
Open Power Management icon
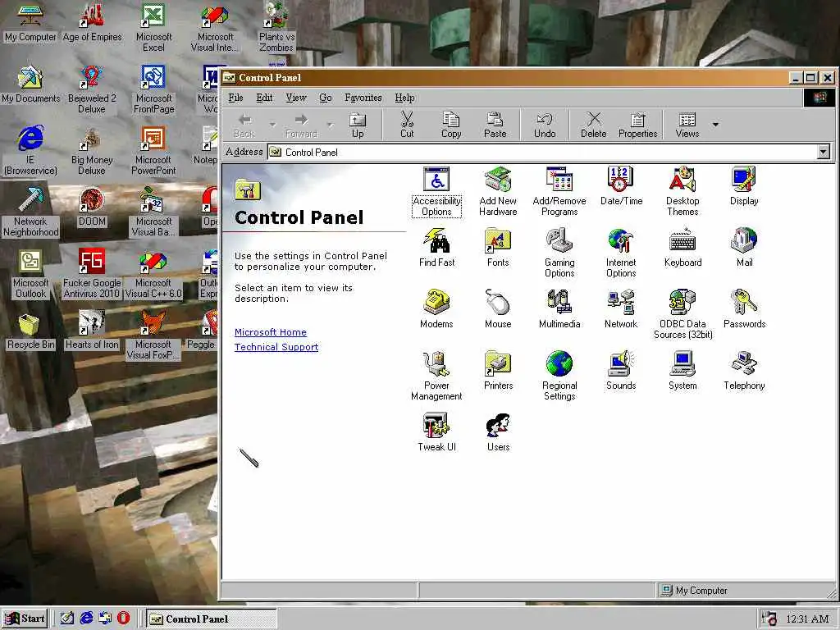click(436, 376)
